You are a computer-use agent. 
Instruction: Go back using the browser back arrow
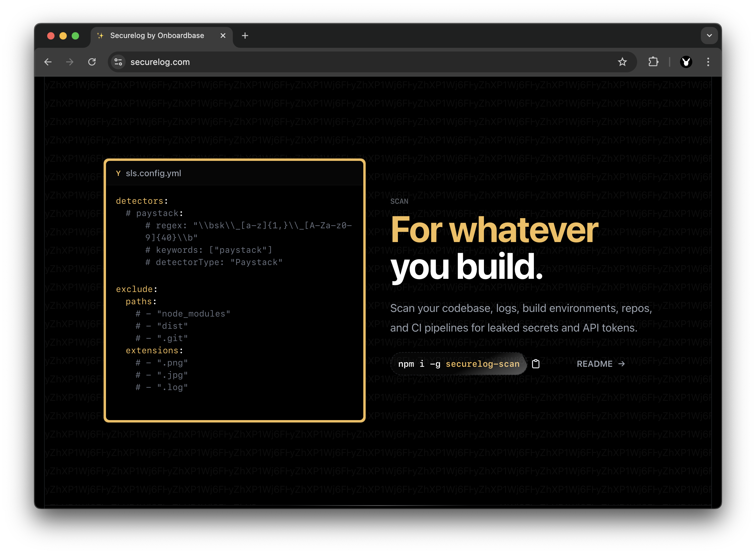48,62
